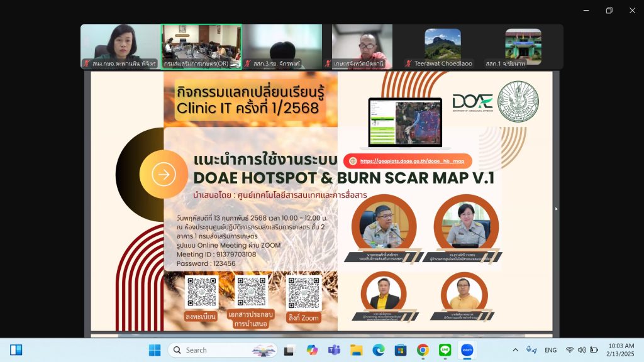Click the ลงทะเบียน label button
Screen dimensions: 644x362
[201, 317]
